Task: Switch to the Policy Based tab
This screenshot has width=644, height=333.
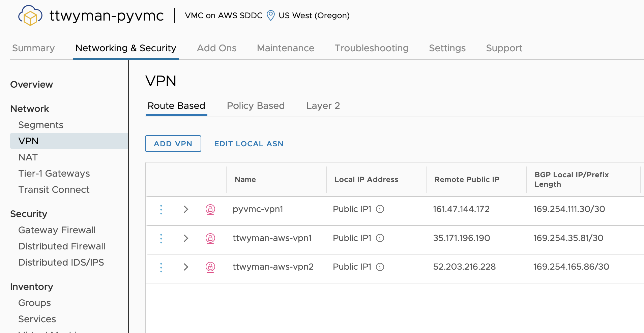Action: (x=256, y=106)
